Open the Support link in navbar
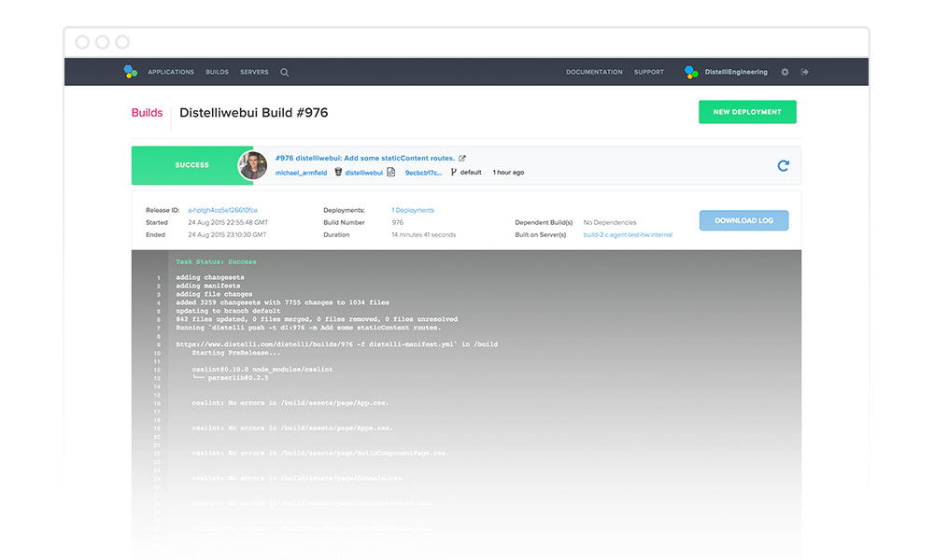934x560 pixels. coord(649,72)
